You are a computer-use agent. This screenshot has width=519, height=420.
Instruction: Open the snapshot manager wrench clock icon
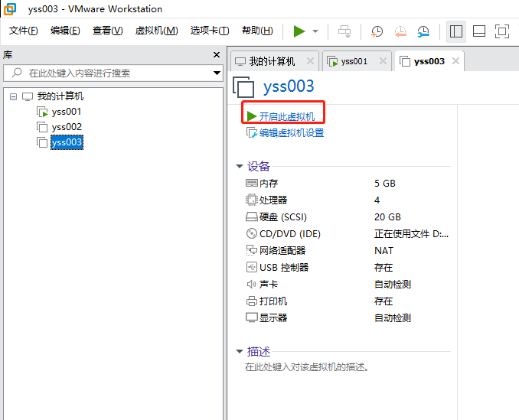[x=423, y=31]
